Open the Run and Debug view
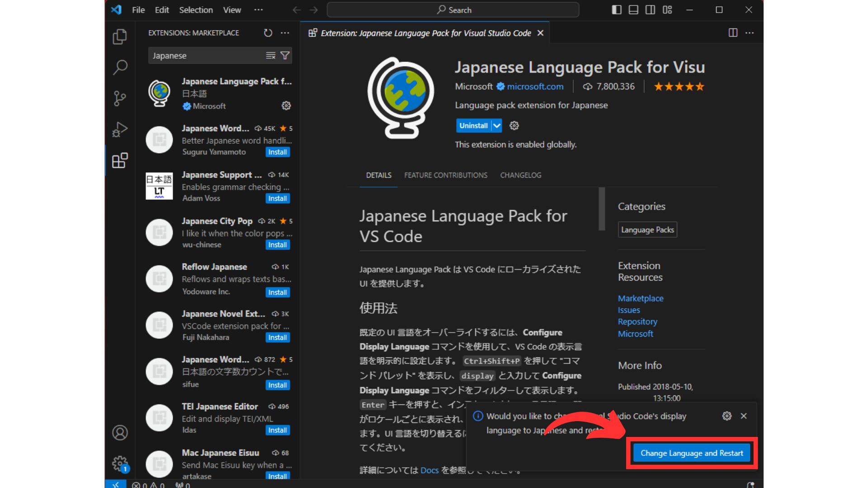 (119, 129)
